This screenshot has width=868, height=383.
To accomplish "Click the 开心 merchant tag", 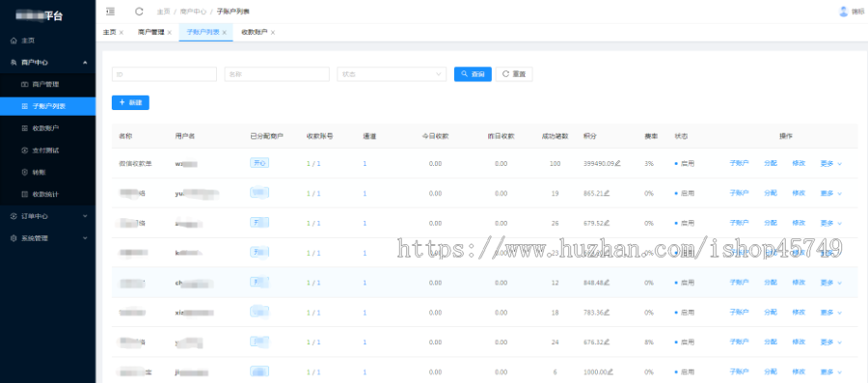I will (x=259, y=163).
